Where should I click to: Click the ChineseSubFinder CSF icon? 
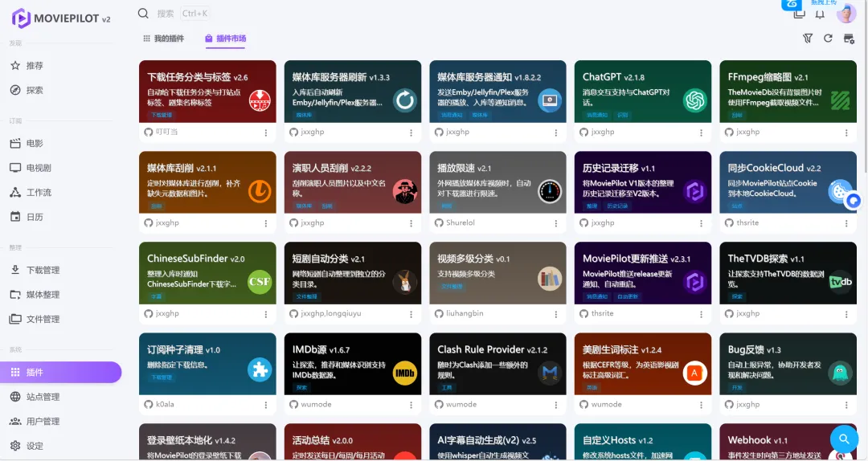(x=260, y=282)
